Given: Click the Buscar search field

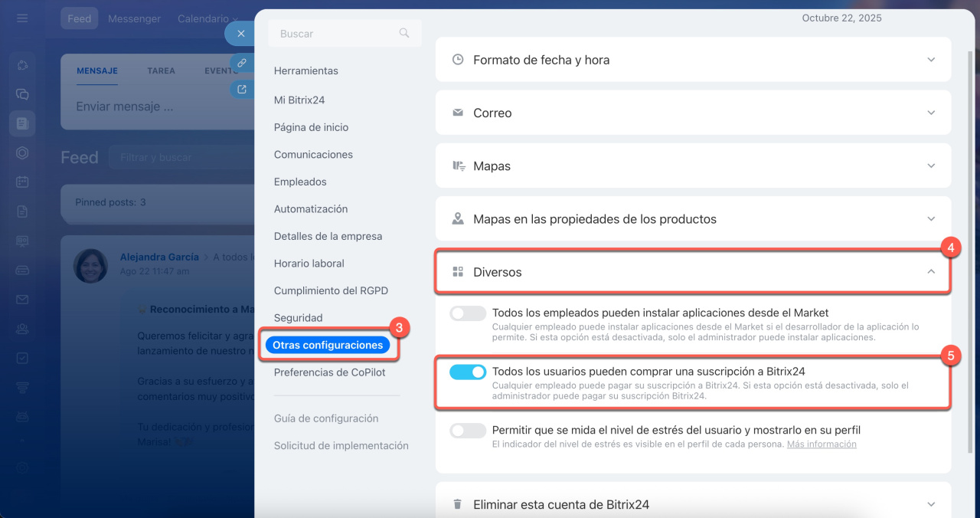Looking at the screenshot, I should click(335, 34).
